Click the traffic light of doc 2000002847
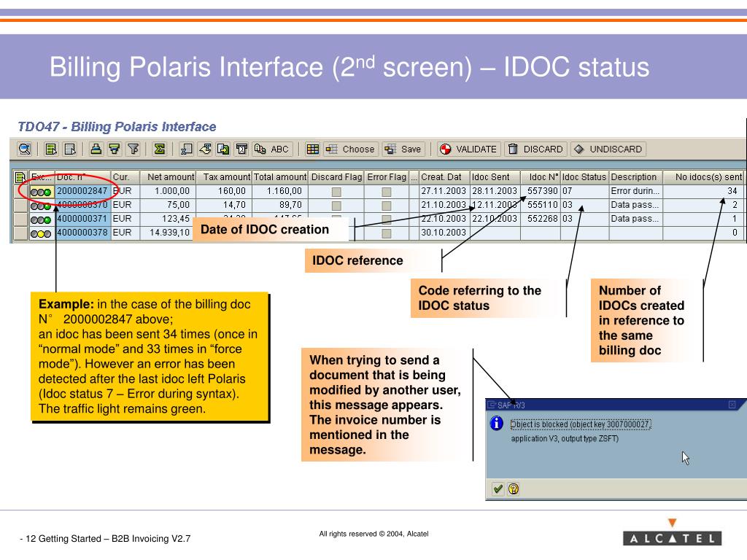 pos(41,192)
